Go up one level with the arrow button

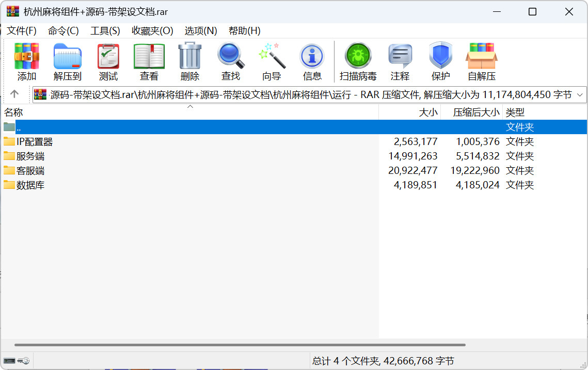coord(14,94)
